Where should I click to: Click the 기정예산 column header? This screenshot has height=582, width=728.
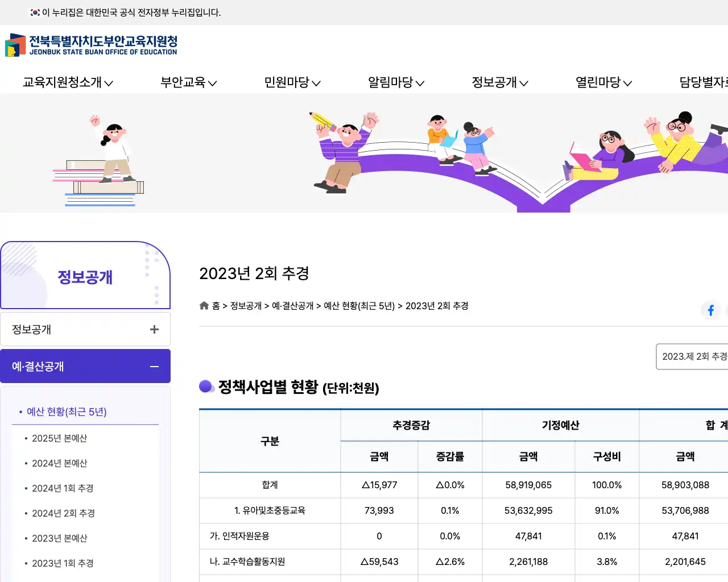pos(561,425)
